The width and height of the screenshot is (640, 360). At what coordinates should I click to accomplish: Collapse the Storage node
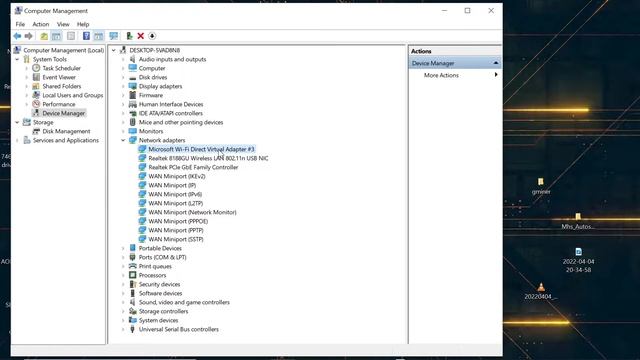[17, 122]
